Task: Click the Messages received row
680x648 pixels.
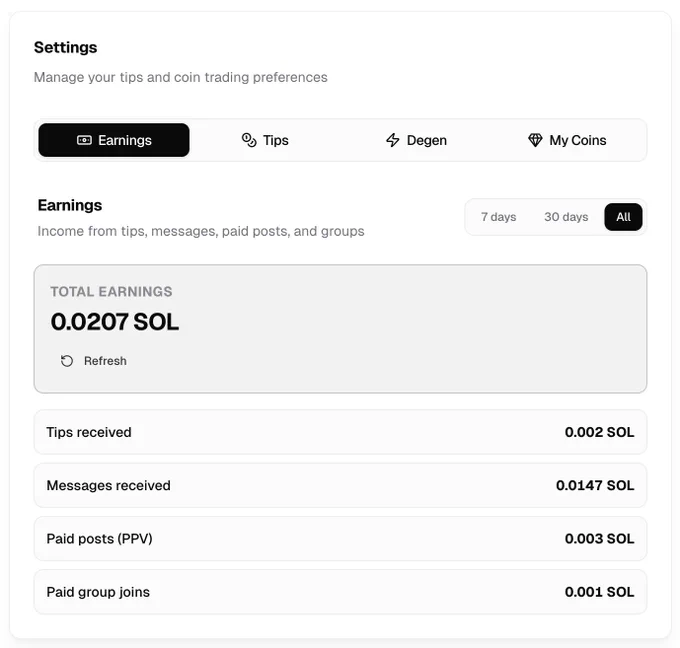Action: click(340, 485)
